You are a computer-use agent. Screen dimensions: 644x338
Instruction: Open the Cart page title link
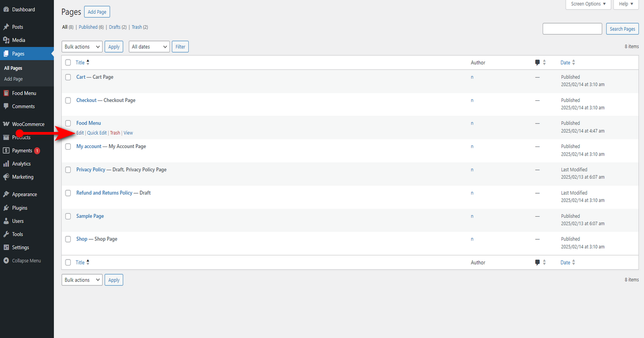tap(80, 77)
